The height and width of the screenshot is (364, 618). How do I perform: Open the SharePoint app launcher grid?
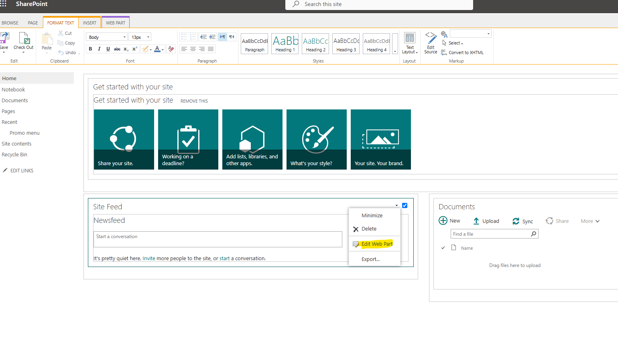pyautogui.click(x=3, y=4)
